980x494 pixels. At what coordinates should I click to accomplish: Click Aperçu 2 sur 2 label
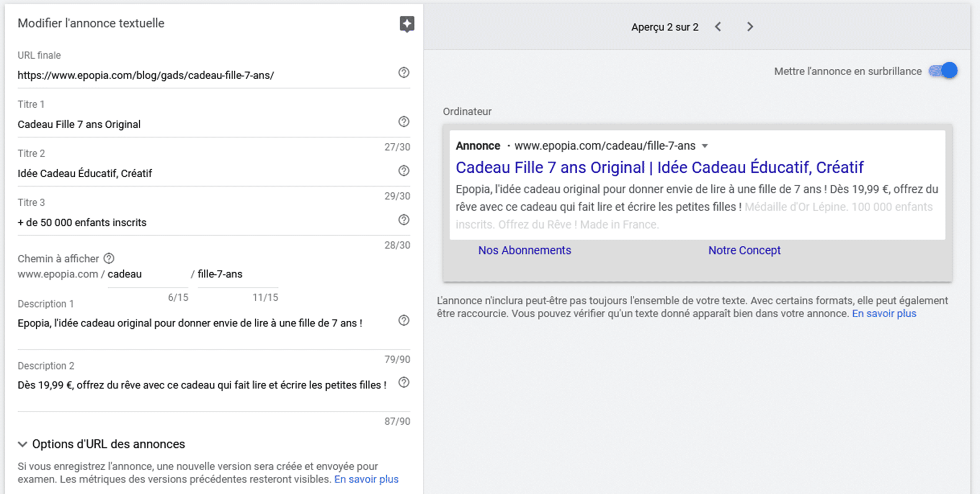(x=665, y=27)
